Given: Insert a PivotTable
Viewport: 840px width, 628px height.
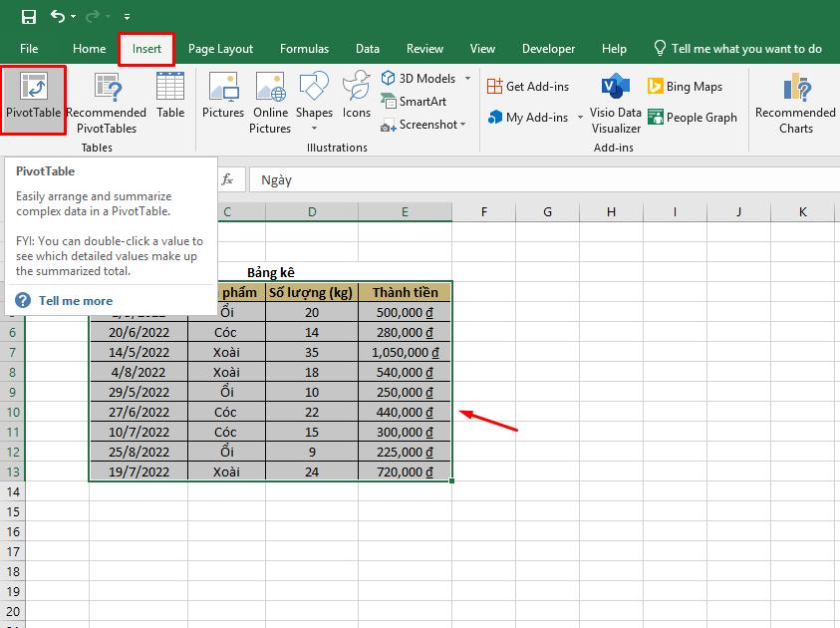Looking at the screenshot, I should 33,99.
